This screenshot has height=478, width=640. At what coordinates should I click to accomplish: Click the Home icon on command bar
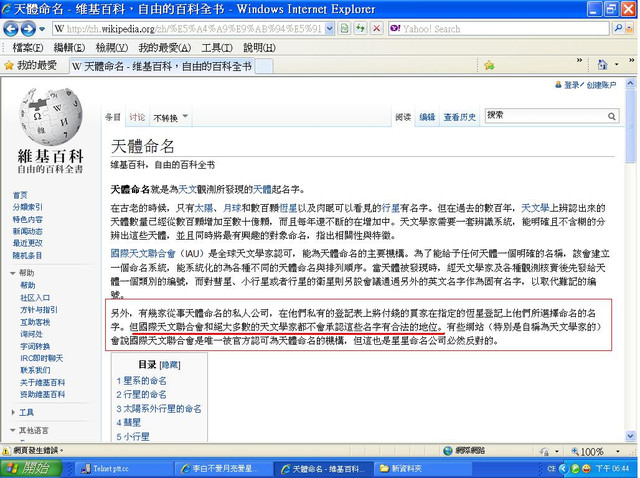click(602, 65)
